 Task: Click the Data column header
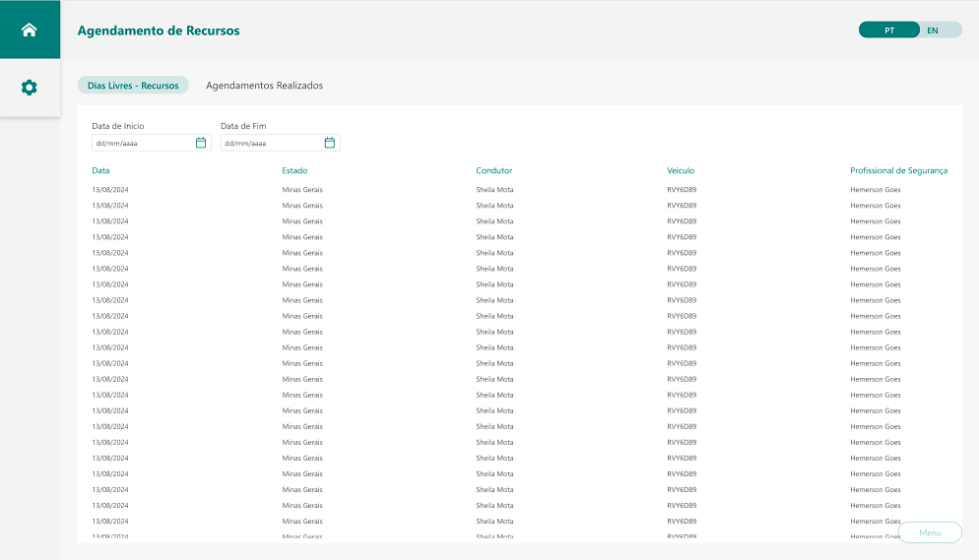point(100,170)
